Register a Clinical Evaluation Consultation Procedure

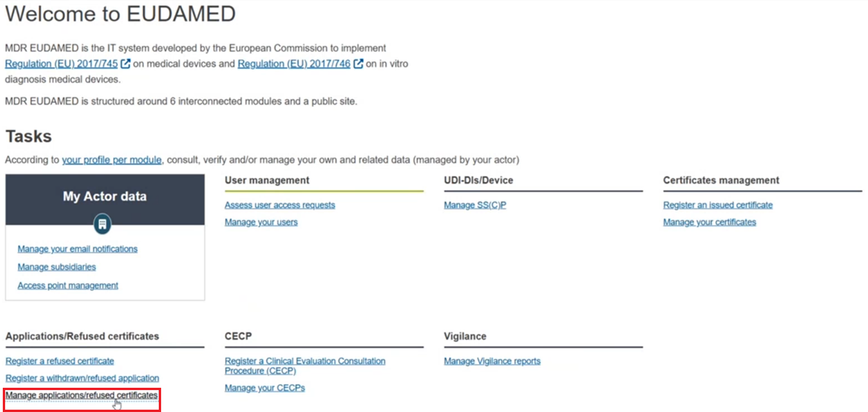[x=305, y=366]
